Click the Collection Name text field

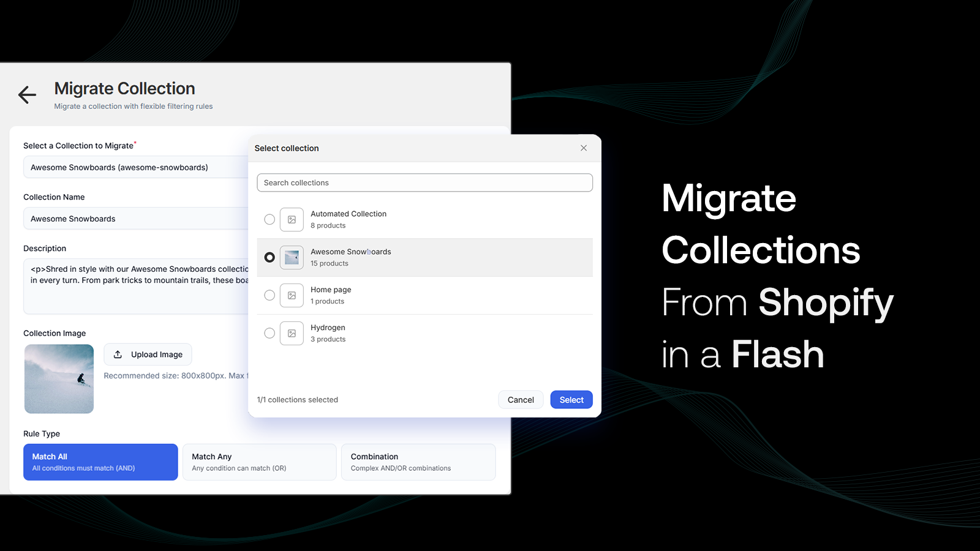135,218
